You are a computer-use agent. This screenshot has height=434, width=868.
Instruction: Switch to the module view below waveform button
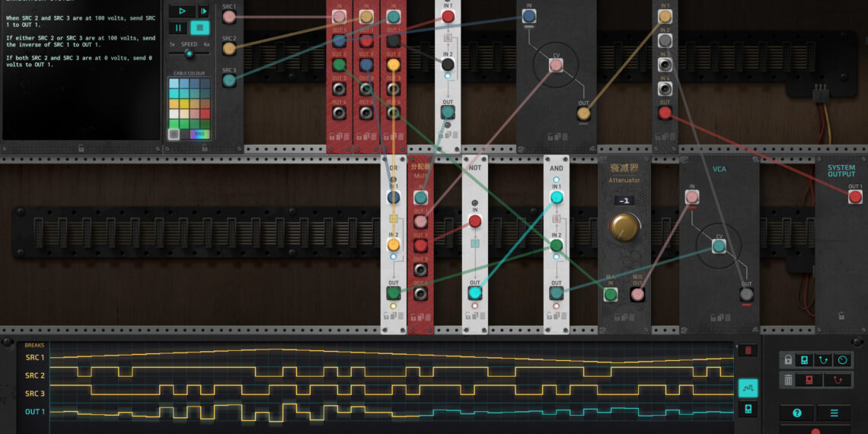pyautogui.click(x=748, y=410)
